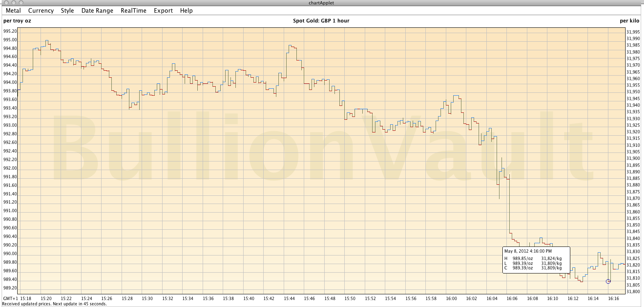644x307 pixels.
Task: Click the 16:00 time axis label
Action: (x=452, y=299)
